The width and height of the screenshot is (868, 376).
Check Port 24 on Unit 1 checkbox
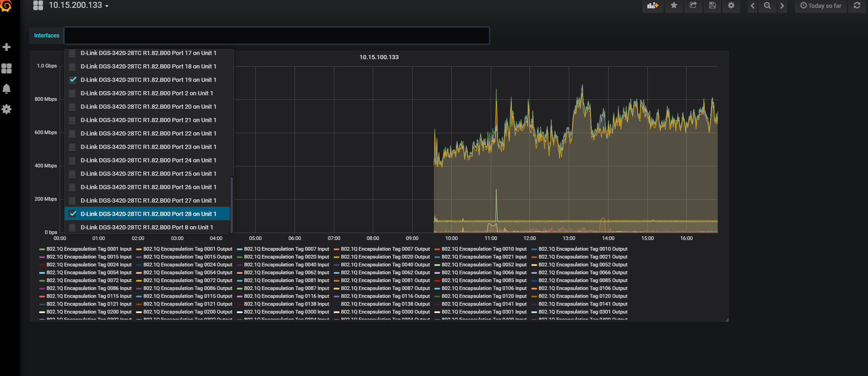pyautogui.click(x=73, y=160)
